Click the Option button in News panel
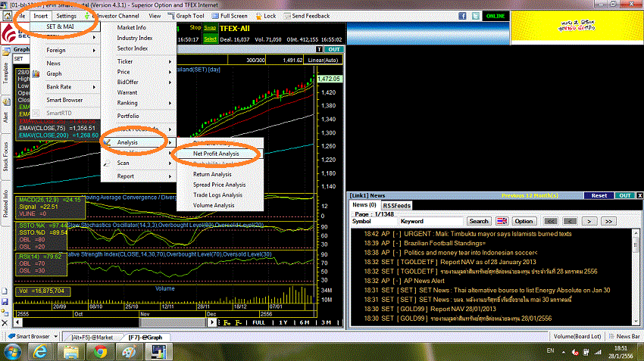The width and height of the screenshot is (644, 361). coord(524,221)
